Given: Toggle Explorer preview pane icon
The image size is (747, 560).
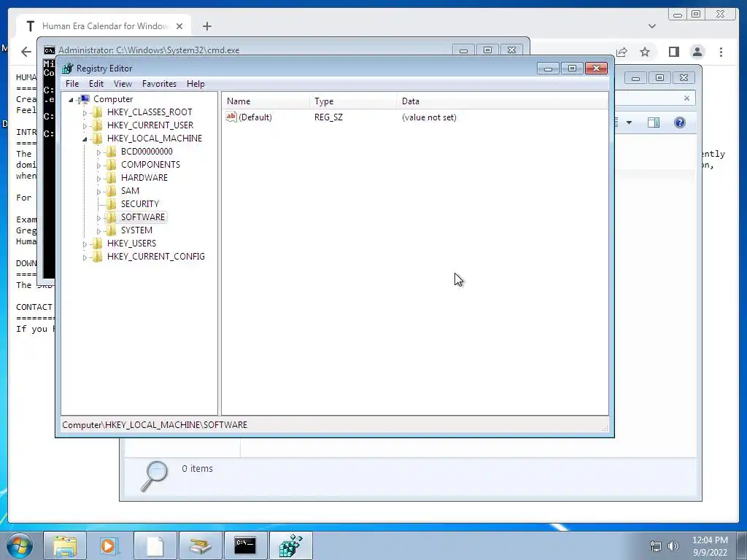Looking at the screenshot, I should (x=654, y=122).
